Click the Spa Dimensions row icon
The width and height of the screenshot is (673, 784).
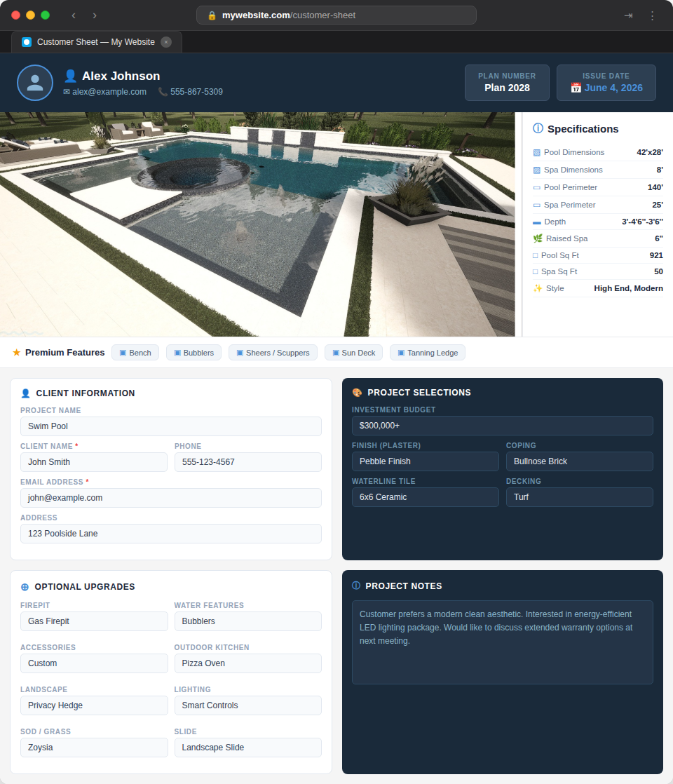[536, 170]
